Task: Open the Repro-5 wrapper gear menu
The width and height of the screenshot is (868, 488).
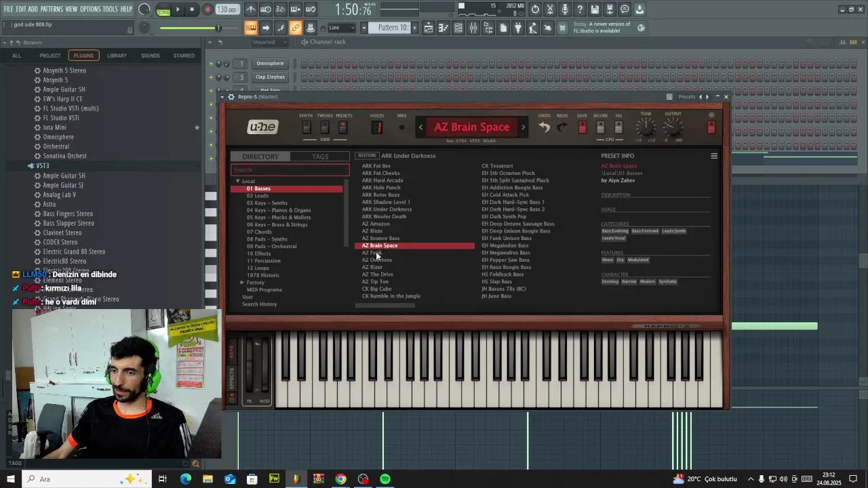Action: [x=231, y=97]
